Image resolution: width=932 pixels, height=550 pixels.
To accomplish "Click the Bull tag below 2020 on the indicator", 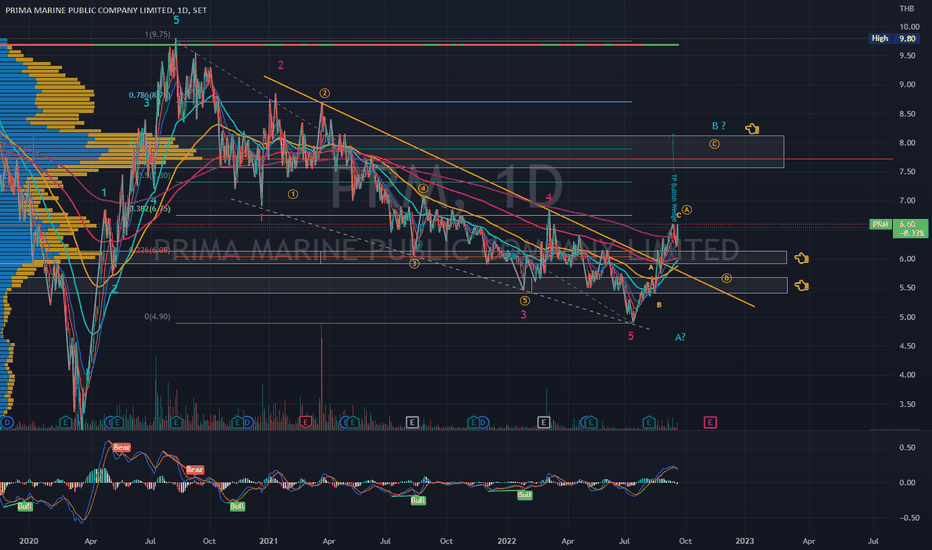I will [x=24, y=507].
